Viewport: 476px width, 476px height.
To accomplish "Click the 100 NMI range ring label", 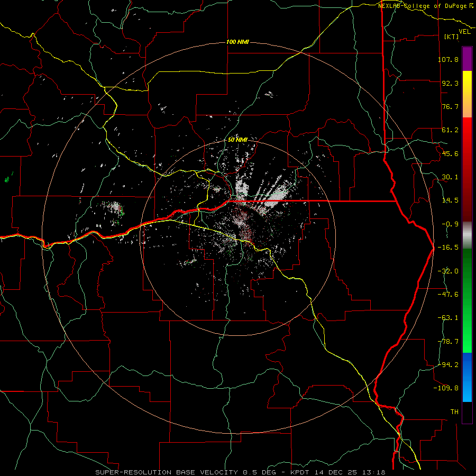I will (237, 42).
